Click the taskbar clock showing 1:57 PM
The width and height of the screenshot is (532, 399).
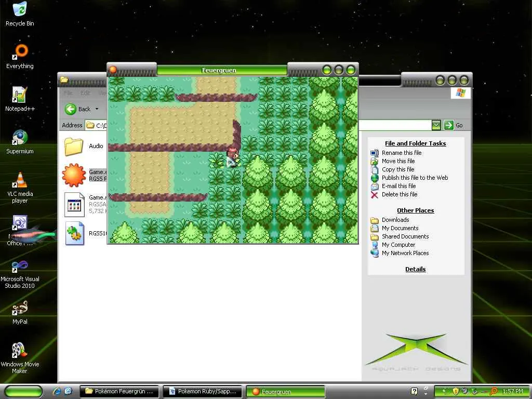click(x=513, y=391)
